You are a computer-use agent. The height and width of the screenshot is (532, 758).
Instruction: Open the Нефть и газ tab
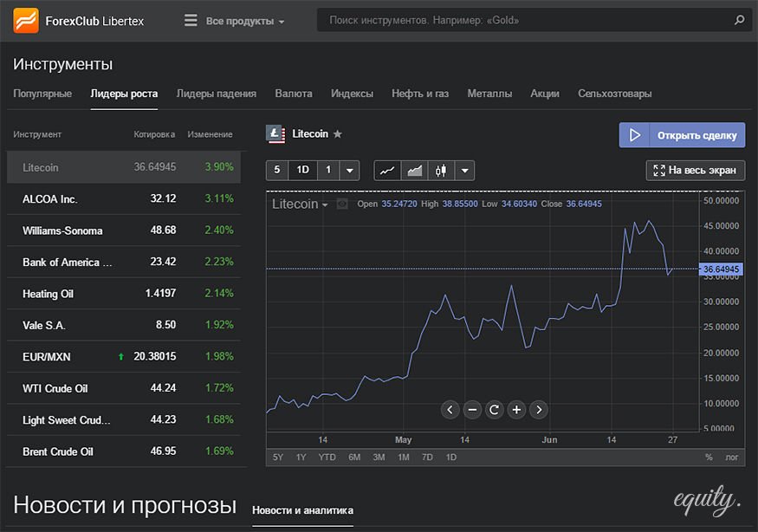pyautogui.click(x=420, y=94)
